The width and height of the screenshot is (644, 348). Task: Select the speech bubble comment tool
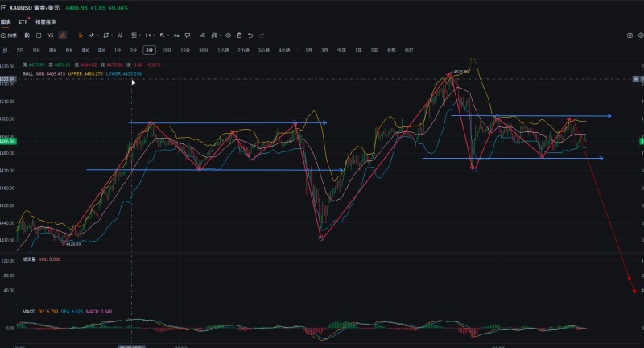coord(188,35)
